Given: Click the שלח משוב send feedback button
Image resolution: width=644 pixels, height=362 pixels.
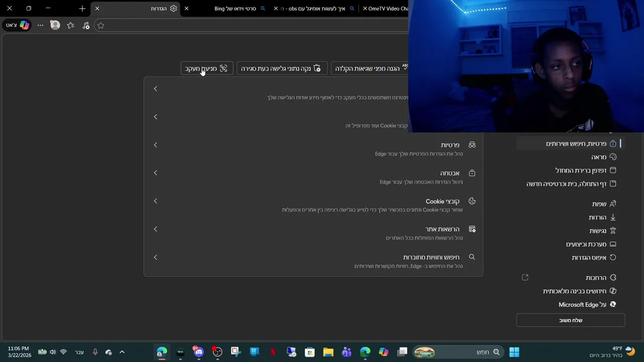Looking at the screenshot, I should point(571,320).
